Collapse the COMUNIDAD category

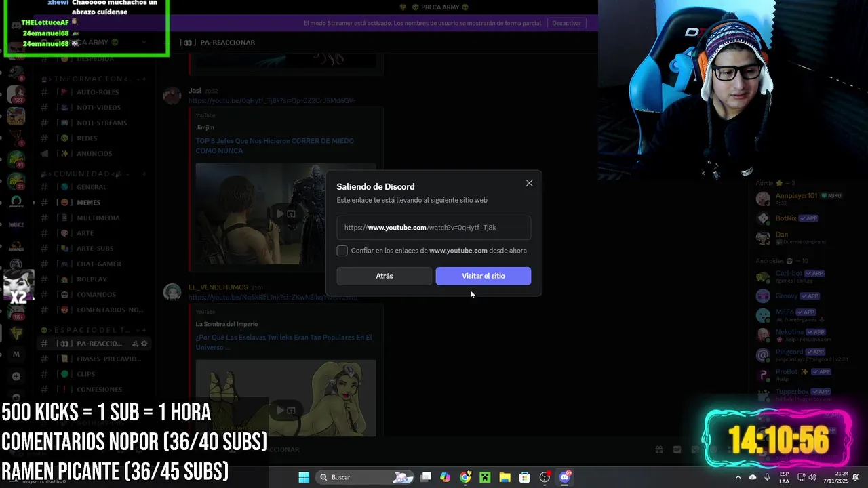(x=83, y=174)
